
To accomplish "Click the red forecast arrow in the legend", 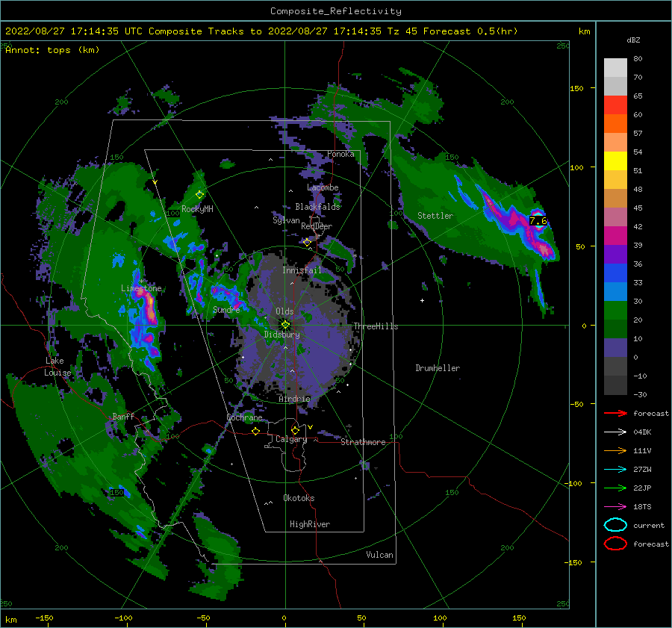I will [615, 413].
